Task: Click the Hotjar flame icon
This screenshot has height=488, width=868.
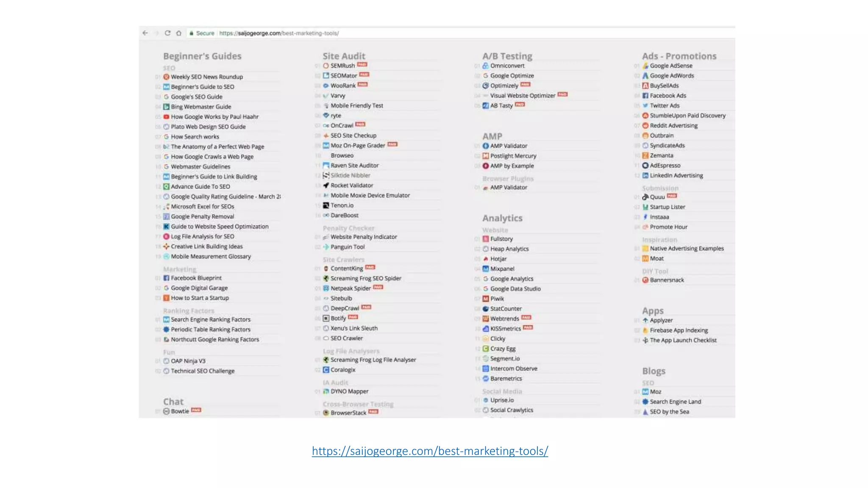Action: [x=486, y=259]
